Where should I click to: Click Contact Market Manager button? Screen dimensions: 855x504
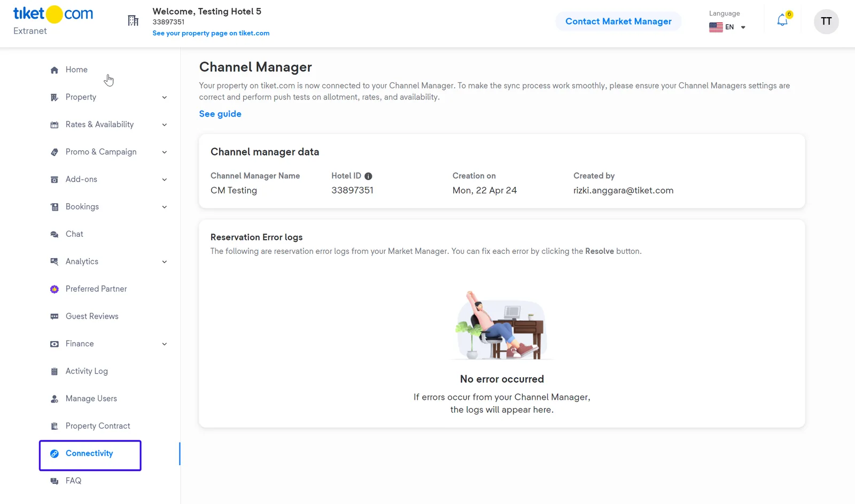618,21
